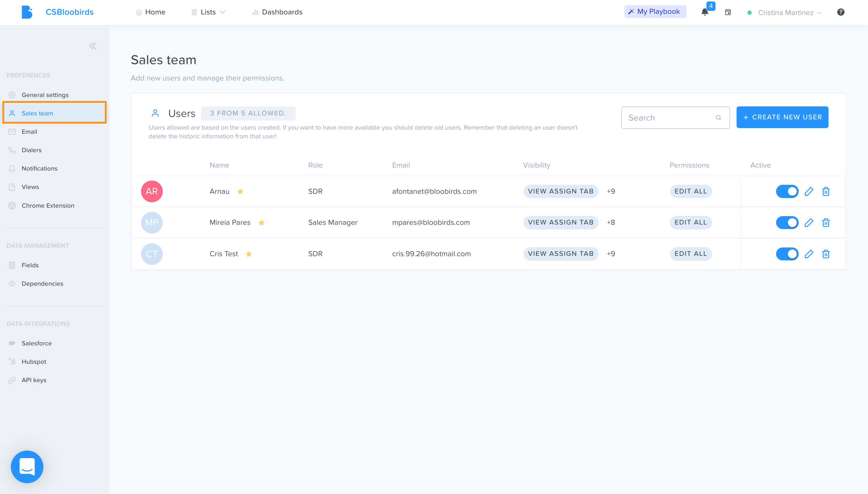
Task: Click email cris.99.26@hotmail.com
Action: (x=431, y=254)
